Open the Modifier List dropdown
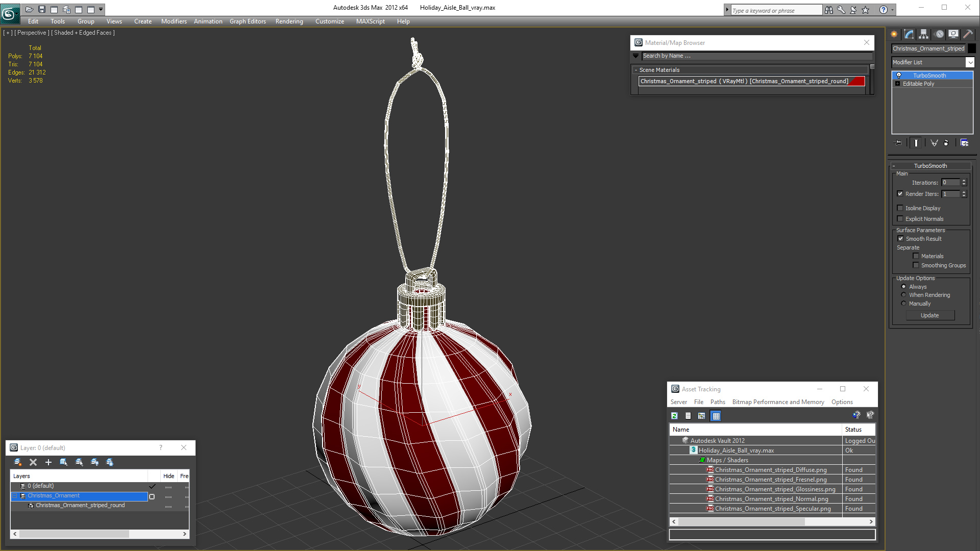980x551 pixels. click(970, 62)
